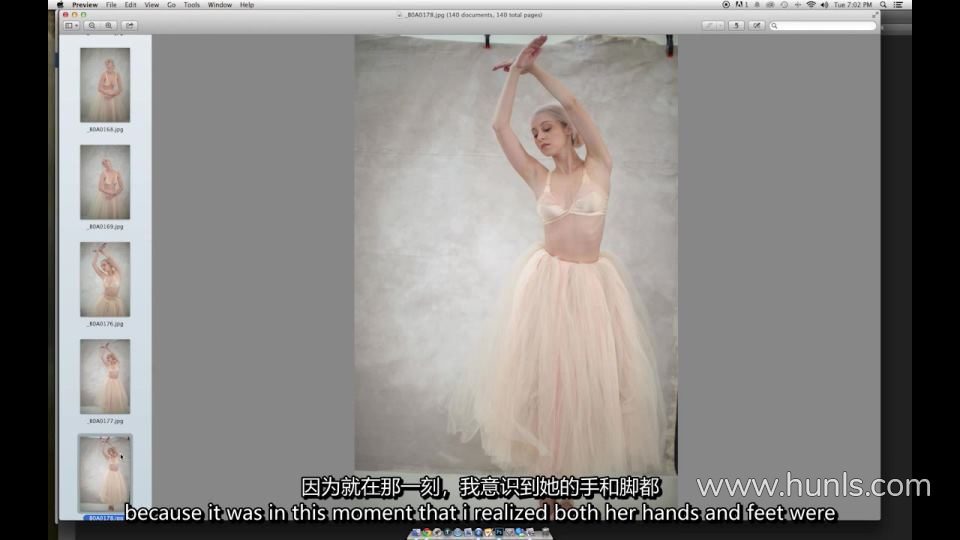This screenshot has height=540, width=960.
Task: Open the Preview application menu
Action: point(84,4)
